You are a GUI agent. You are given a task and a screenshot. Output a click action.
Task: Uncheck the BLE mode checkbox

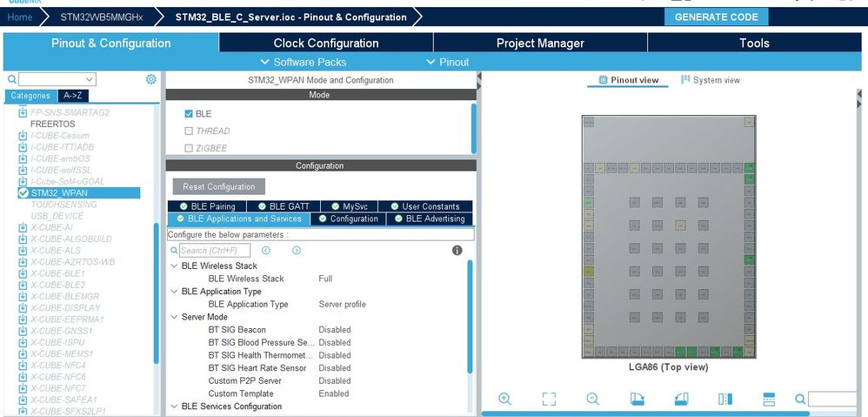click(x=189, y=113)
